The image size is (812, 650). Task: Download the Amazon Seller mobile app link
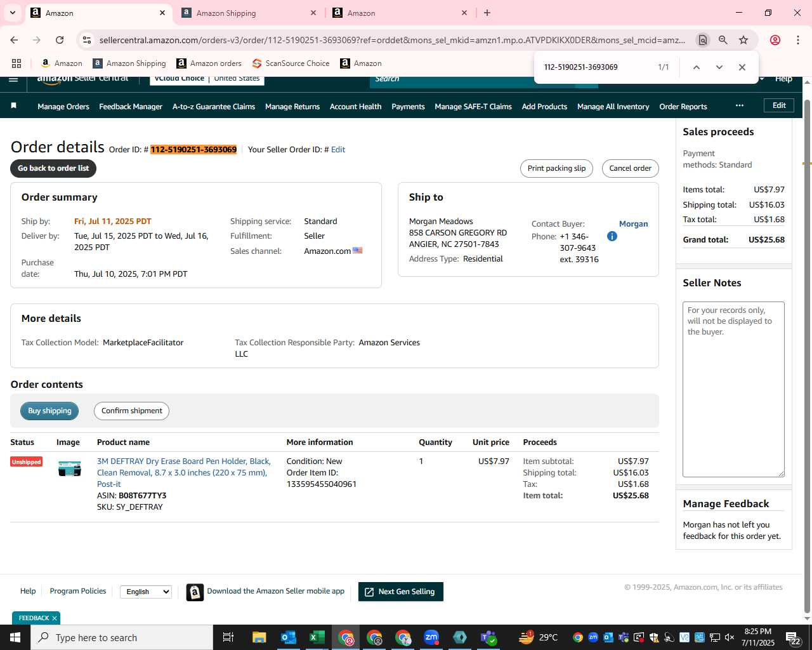[x=275, y=591]
